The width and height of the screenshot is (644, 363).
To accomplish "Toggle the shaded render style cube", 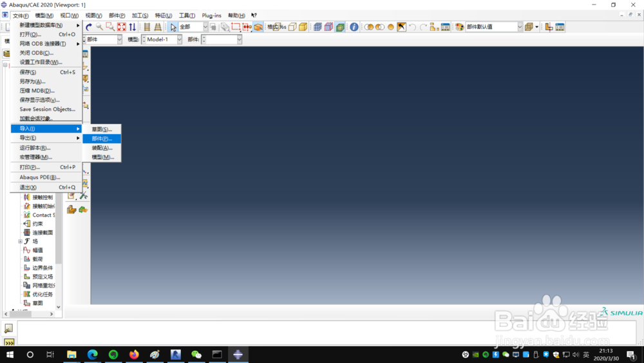I will pyautogui.click(x=303, y=27).
